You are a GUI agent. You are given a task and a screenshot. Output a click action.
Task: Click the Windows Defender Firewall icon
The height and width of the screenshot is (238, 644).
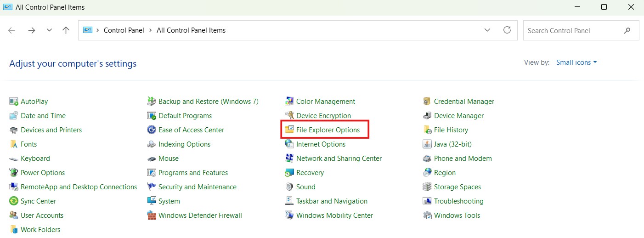click(151, 215)
